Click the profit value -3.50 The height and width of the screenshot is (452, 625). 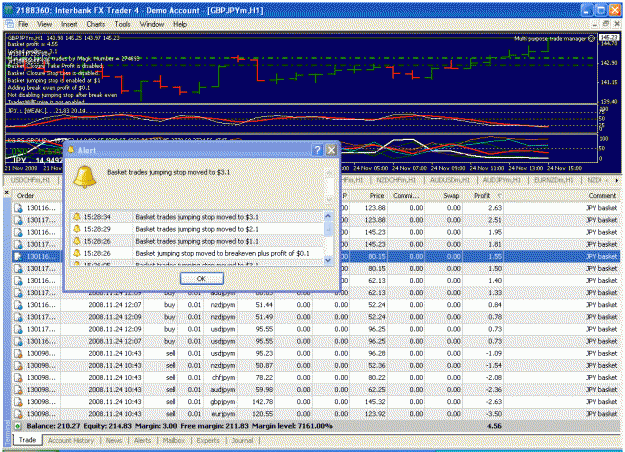494,414
